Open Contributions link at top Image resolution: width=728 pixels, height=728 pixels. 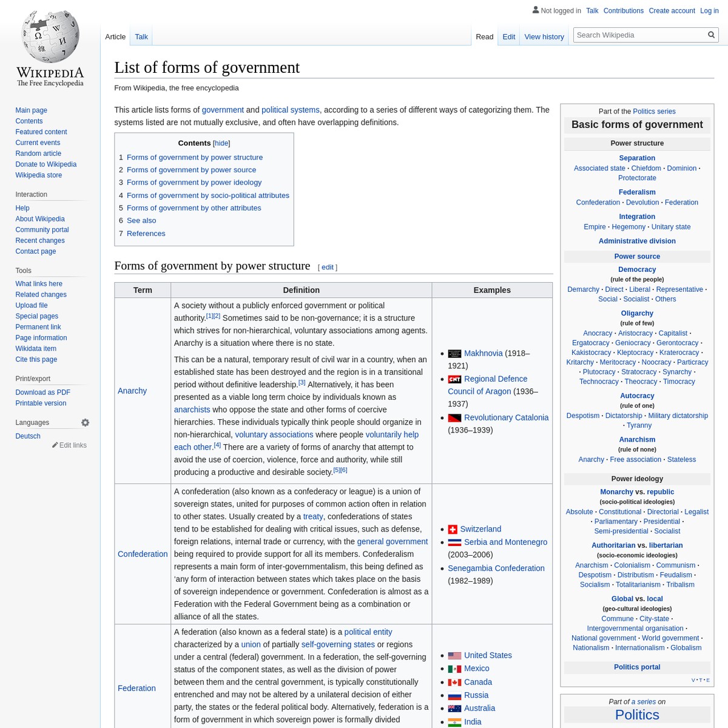[x=624, y=11]
